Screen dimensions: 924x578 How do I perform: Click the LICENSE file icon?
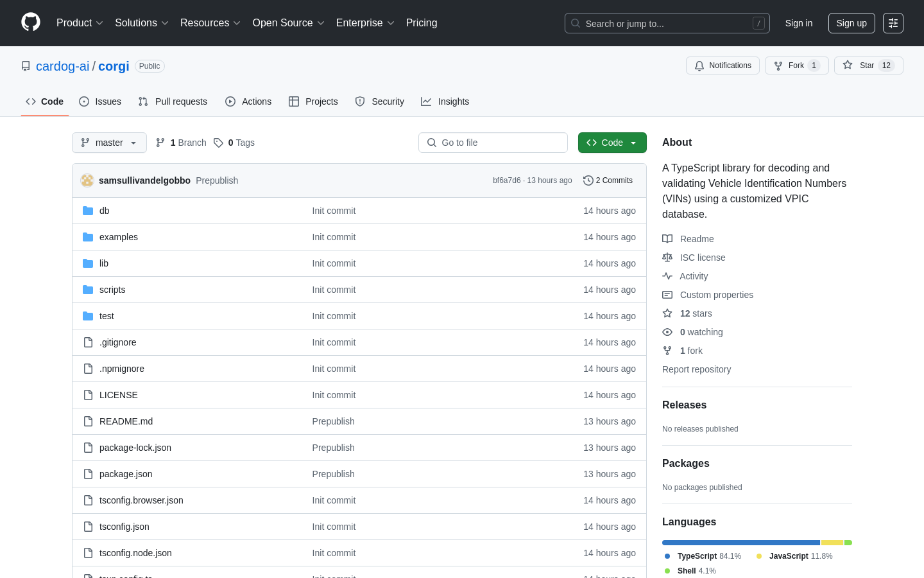click(88, 395)
